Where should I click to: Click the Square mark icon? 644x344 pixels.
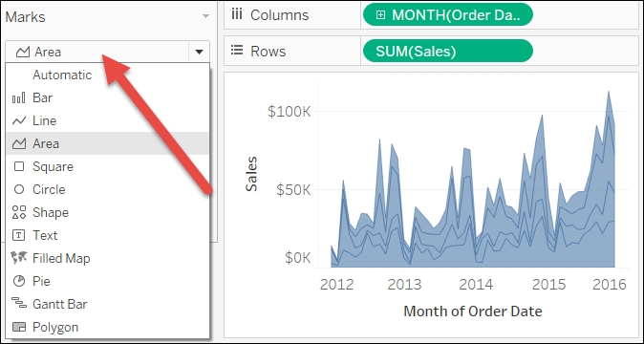19,166
